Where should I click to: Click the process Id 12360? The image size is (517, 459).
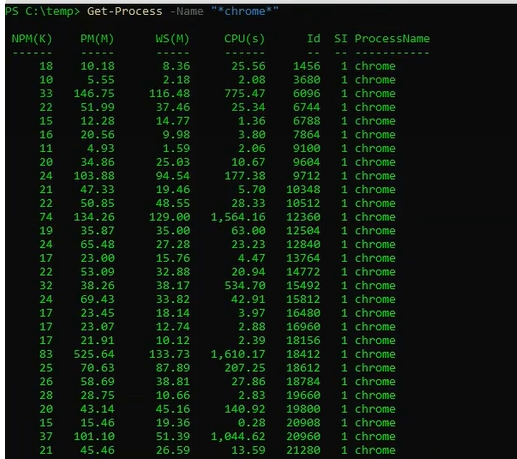pyautogui.click(x=303, y=217)
